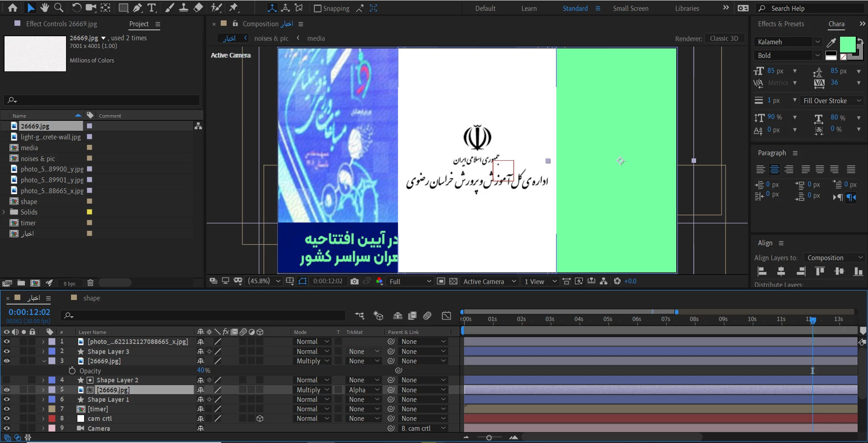Delete selected project item with trash icon

tap(90, 283)
